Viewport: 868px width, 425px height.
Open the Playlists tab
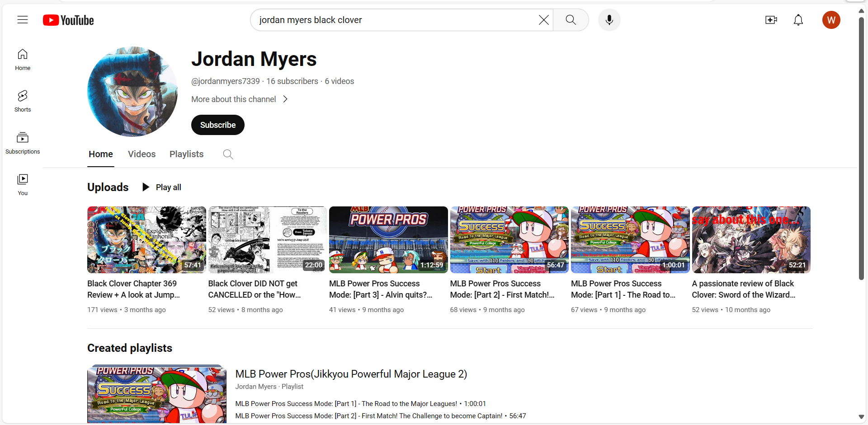click(x=186, y=154)
